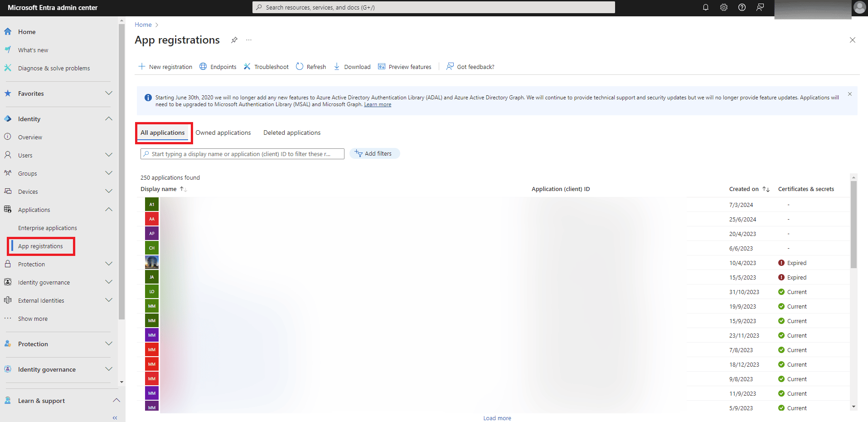Image resolution: width=868 pixels, height=422 pixels.
Task: Start a New registration
Action: coord(165,66)
